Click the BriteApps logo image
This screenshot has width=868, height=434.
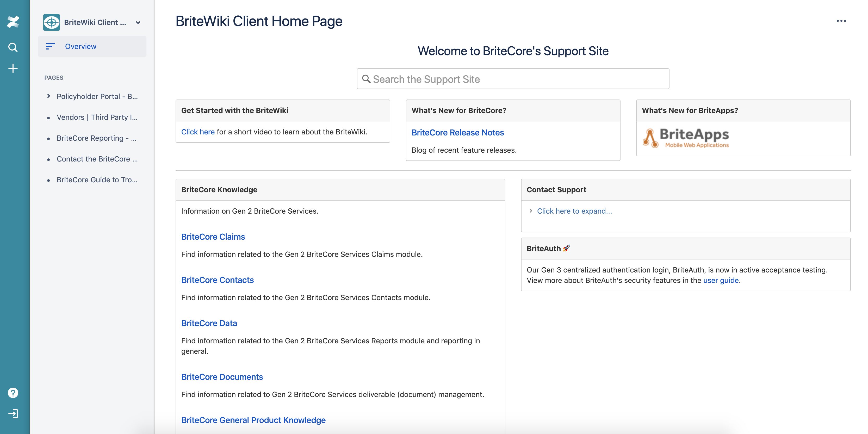coord(685,138)
